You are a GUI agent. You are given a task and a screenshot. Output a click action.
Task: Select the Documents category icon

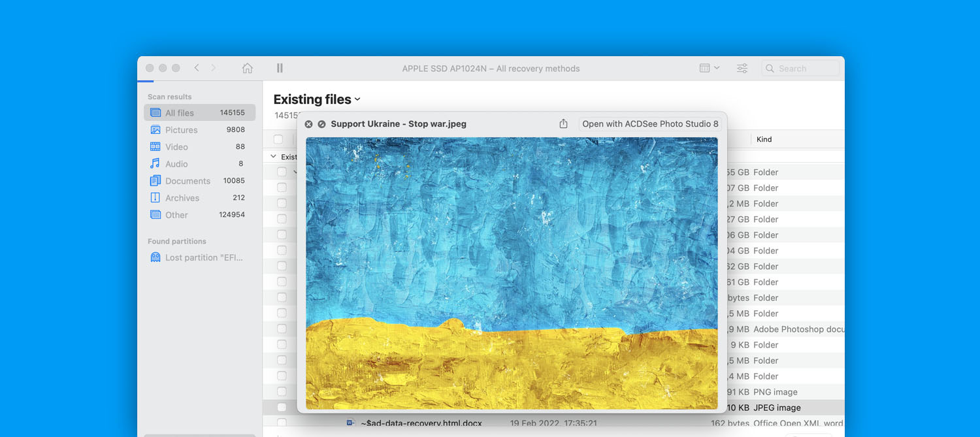(x=155, y=180)
